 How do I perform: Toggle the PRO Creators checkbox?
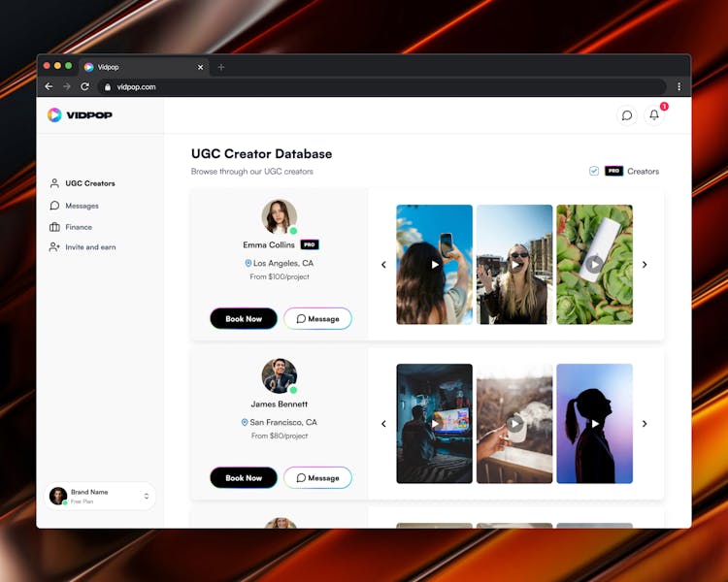pyautogui.click(x=594, y=171)
